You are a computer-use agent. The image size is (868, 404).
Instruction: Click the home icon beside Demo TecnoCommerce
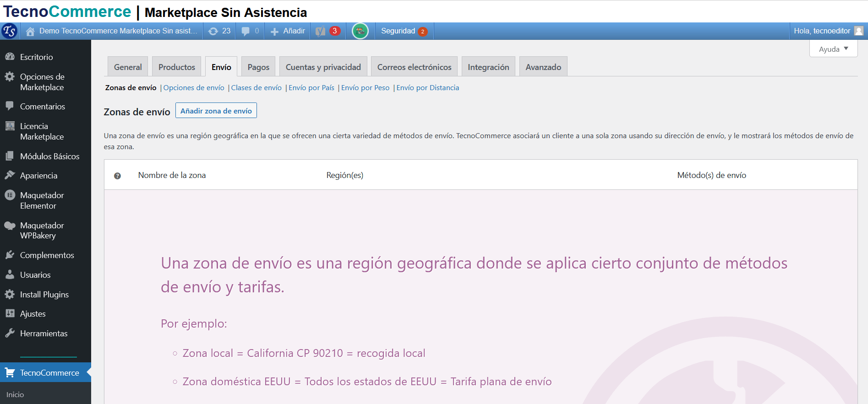[30, 31]
